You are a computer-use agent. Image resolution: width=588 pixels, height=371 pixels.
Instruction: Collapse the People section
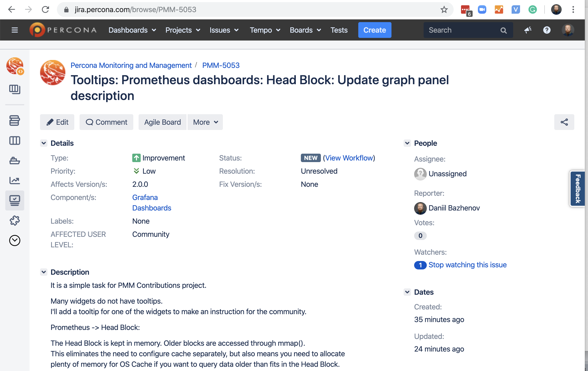click(407, 143)
